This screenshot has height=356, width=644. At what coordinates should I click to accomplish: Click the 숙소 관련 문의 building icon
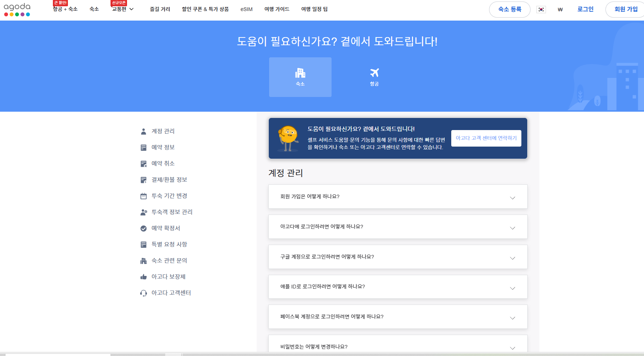pyautogui.click(x=144, y=261)
